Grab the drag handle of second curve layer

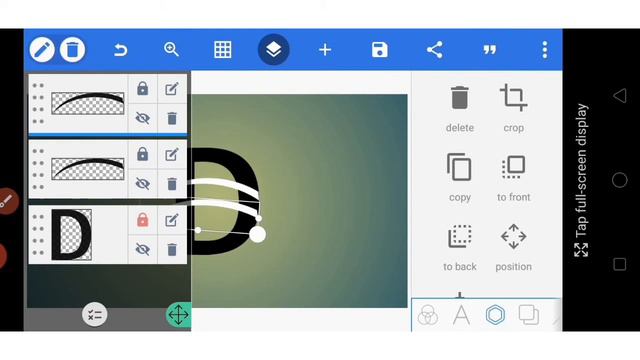tap(38, 169)
